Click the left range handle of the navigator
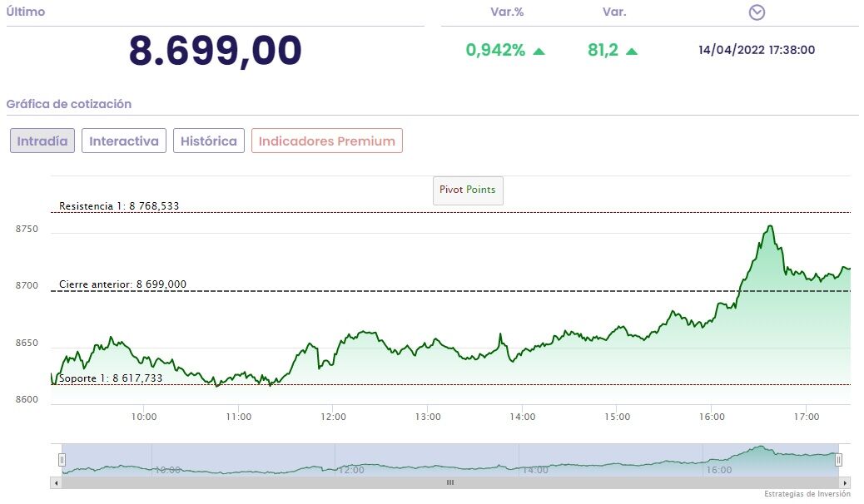 [x=62, y=460]
